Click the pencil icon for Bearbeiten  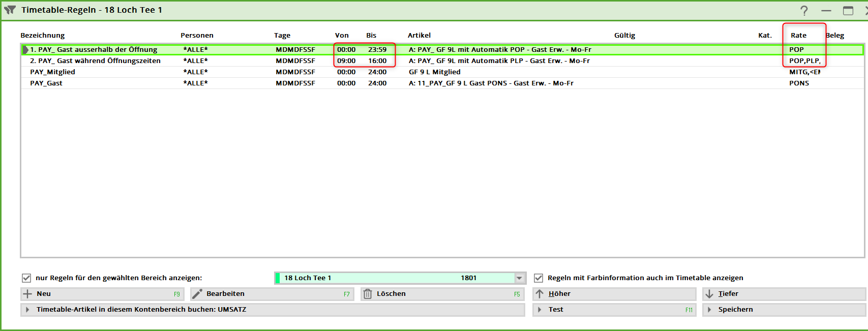coord(197,294)
